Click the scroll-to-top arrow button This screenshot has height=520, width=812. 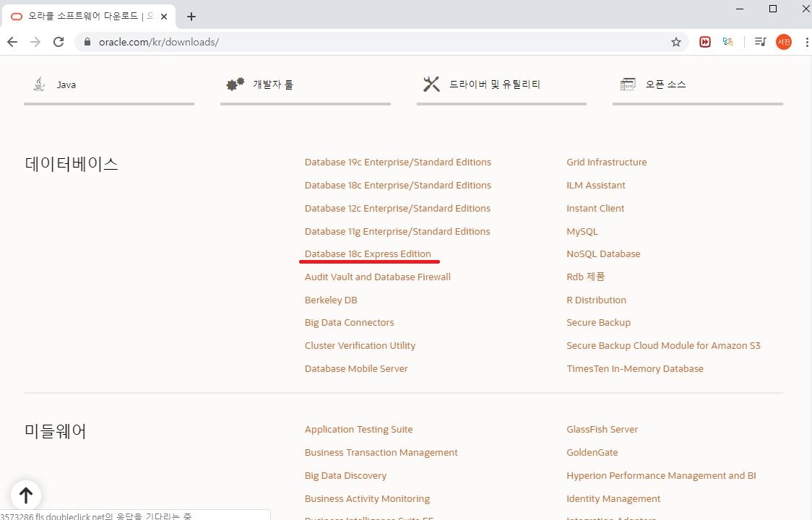(x=26, y=495)
